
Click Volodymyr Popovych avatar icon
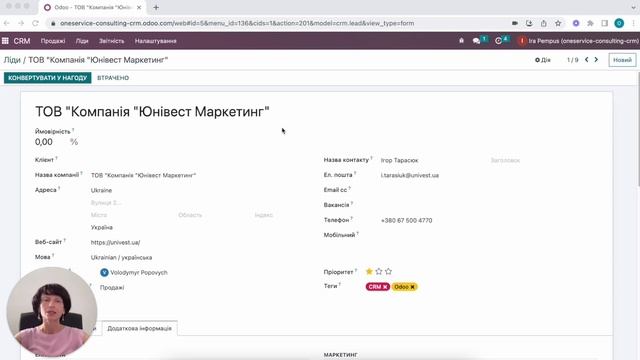(x=104, y=272)
